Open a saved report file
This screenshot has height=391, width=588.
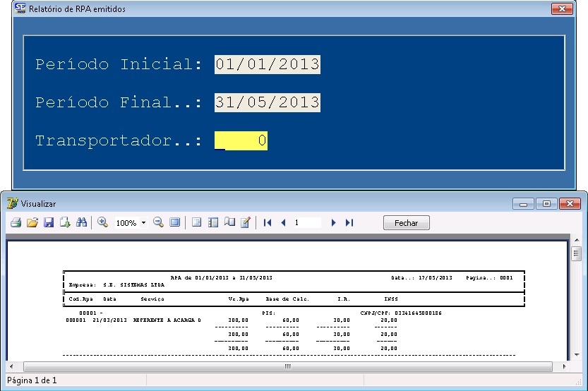pyautogui.click(x=32, y=222)
